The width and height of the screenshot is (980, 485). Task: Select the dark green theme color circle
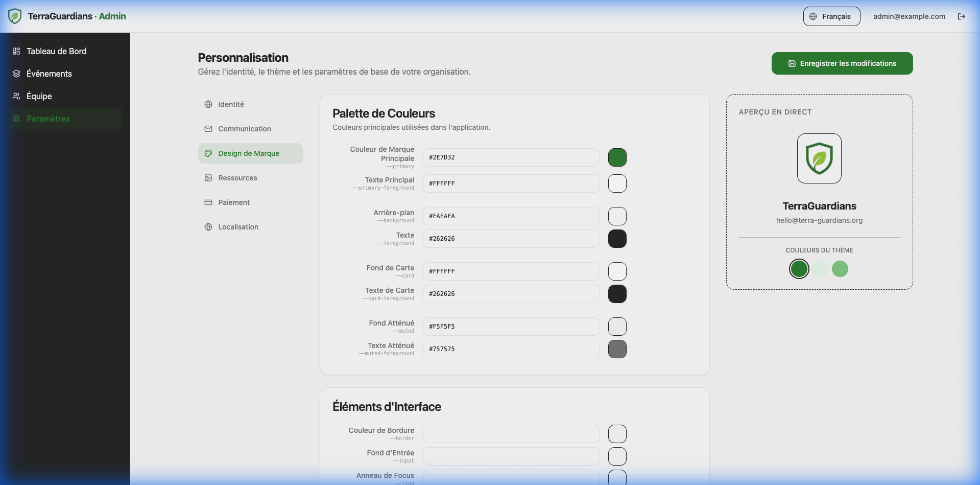pos(799,269)
